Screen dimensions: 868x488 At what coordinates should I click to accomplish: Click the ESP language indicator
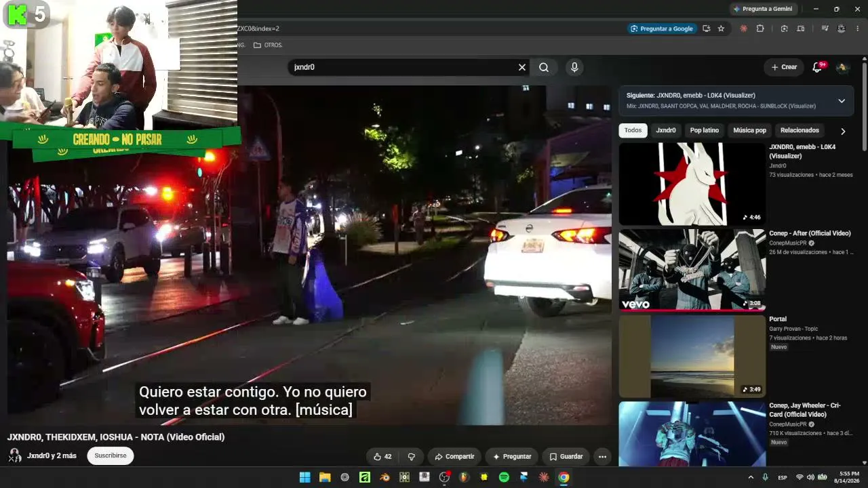click(x=783, y=477)
